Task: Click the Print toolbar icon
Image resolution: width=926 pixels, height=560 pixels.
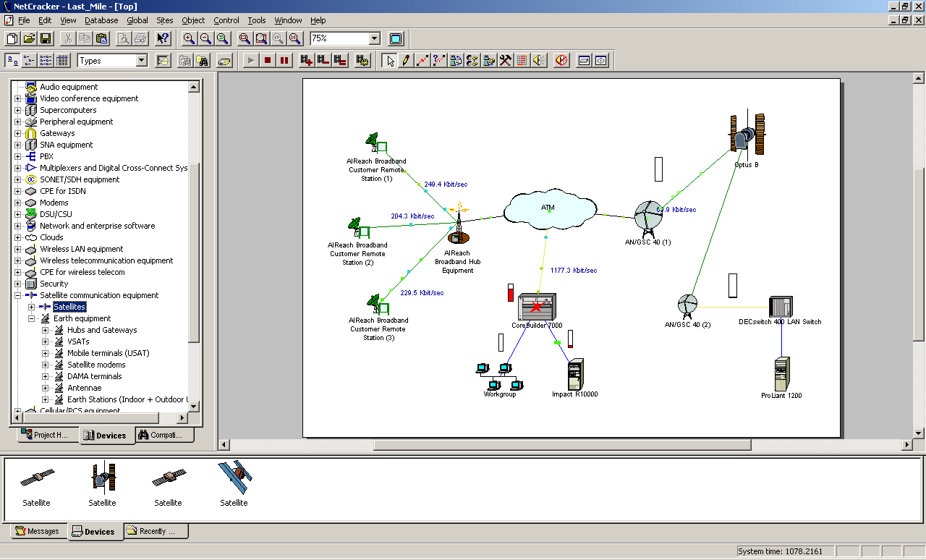Action: point(141,38)
